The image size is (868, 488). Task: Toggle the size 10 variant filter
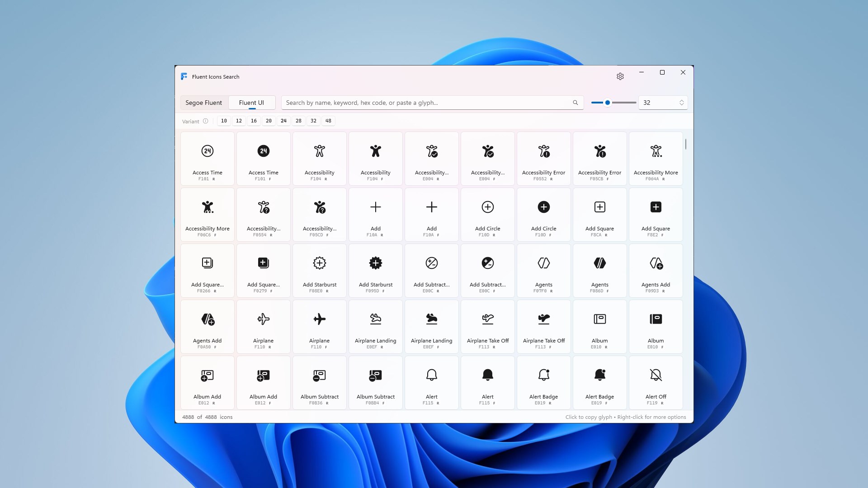click(224, 121)
